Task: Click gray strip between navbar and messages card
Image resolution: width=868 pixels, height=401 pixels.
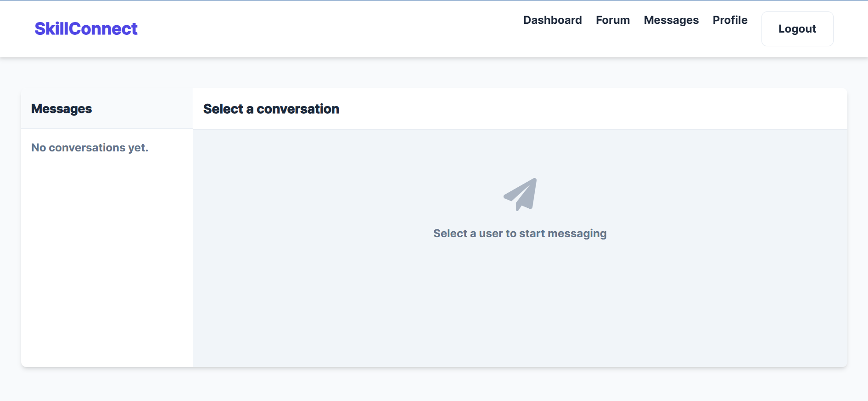Action: (434, 72)
